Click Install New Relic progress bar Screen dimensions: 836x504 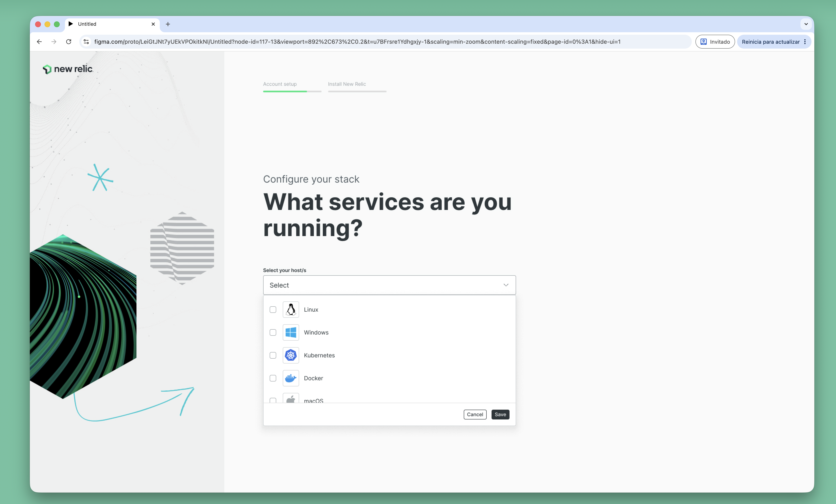pos(357,91)
